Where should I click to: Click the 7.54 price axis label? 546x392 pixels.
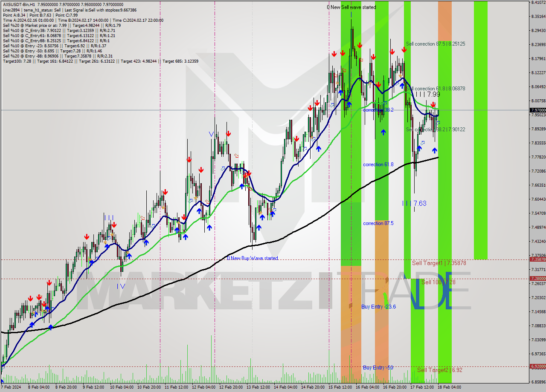coord(538,213)
